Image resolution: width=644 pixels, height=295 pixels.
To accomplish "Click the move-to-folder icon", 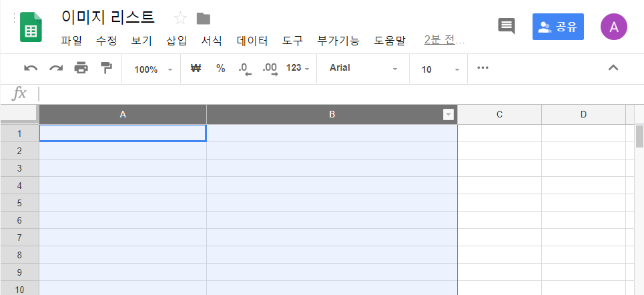I will [x=204, y=18].
